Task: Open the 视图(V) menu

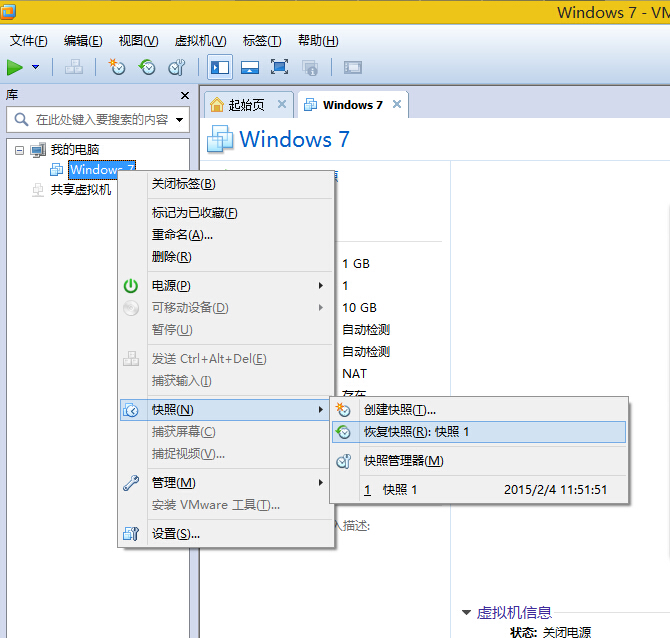Action: pyautogui.click(x=138, y=41)
